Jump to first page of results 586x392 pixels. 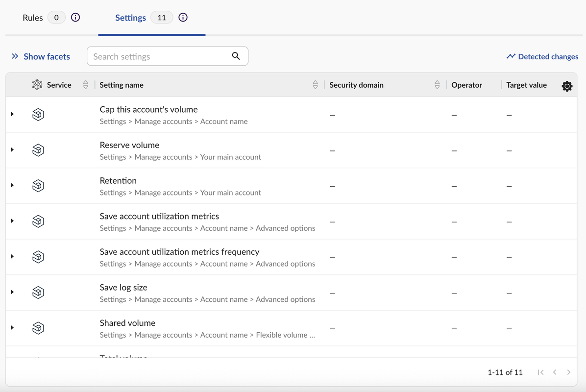click(540, 372)
